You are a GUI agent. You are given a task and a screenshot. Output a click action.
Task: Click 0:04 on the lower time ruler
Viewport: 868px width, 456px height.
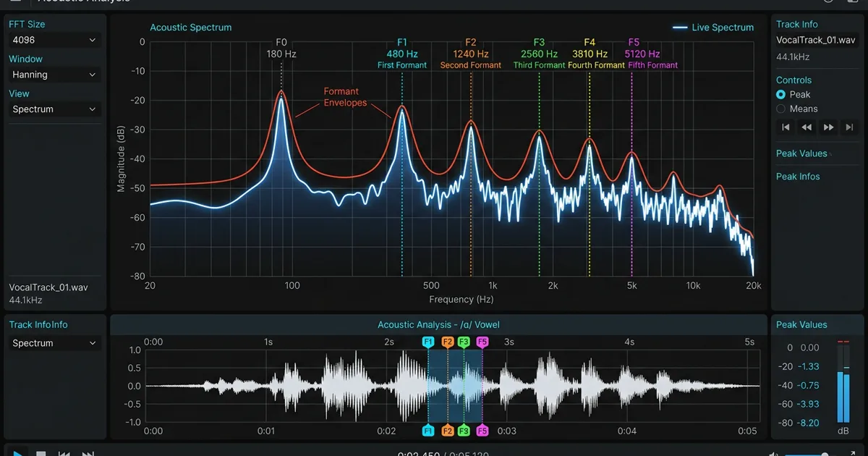click(627, 431)
